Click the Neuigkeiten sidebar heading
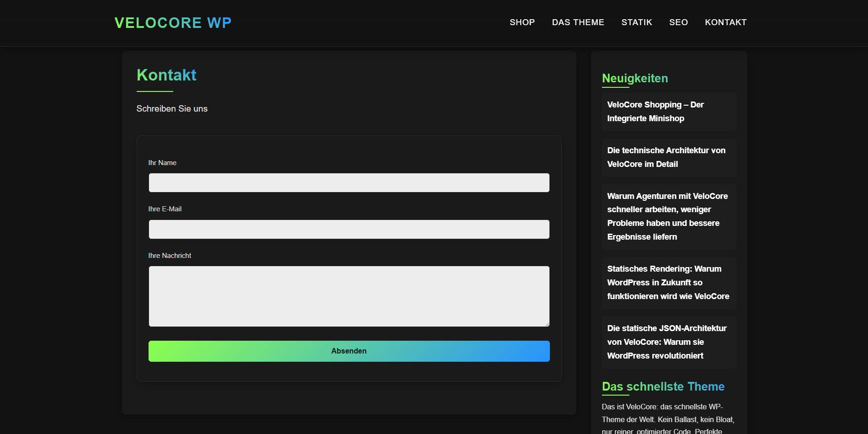The width and height of the screenshot is (868, 434). click(634, 78)
